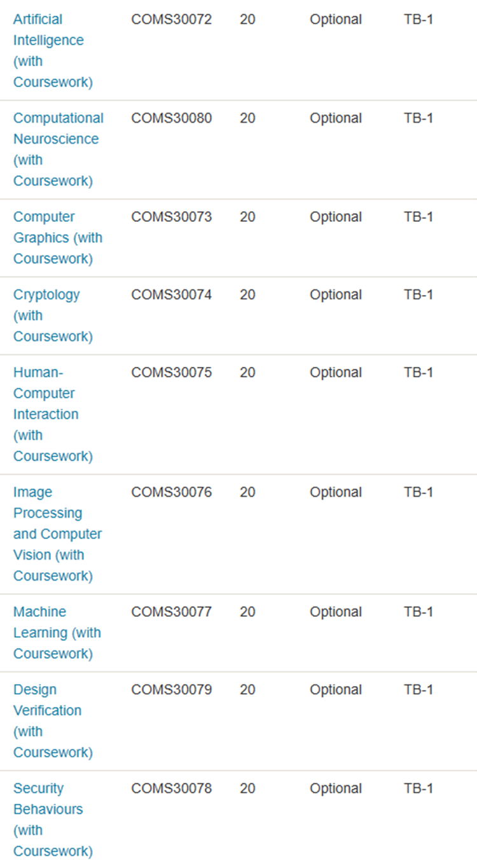
Task: Click the unit code COMS30079
Action: (x=172, y=689)
